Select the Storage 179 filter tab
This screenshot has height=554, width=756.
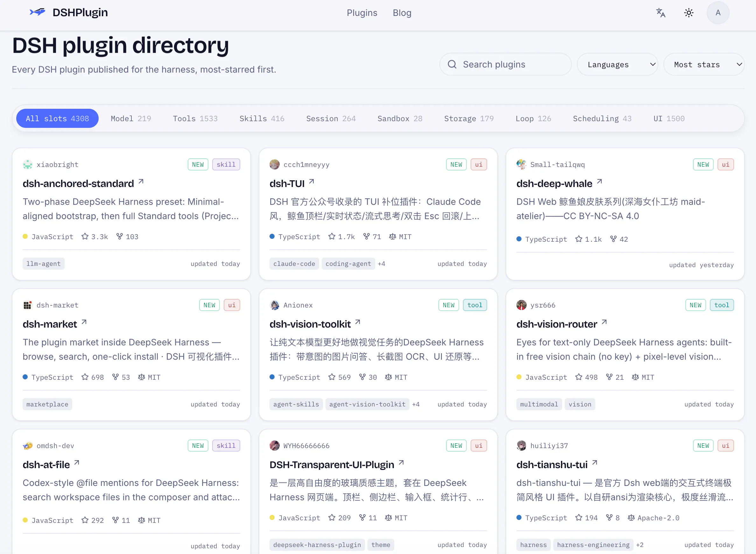point(469,118)
